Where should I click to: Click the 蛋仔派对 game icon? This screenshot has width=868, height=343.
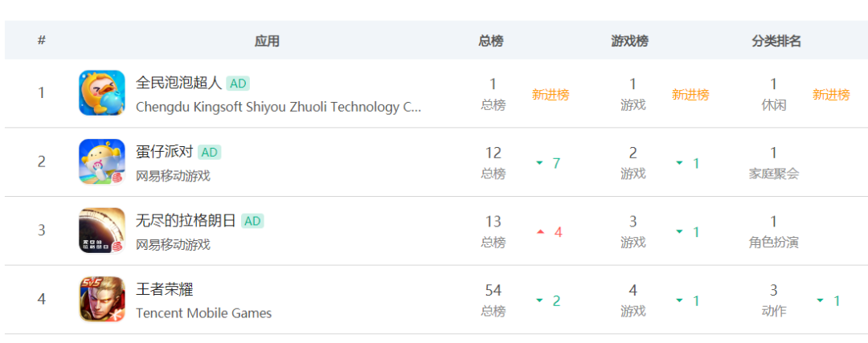tap(102, 161)
